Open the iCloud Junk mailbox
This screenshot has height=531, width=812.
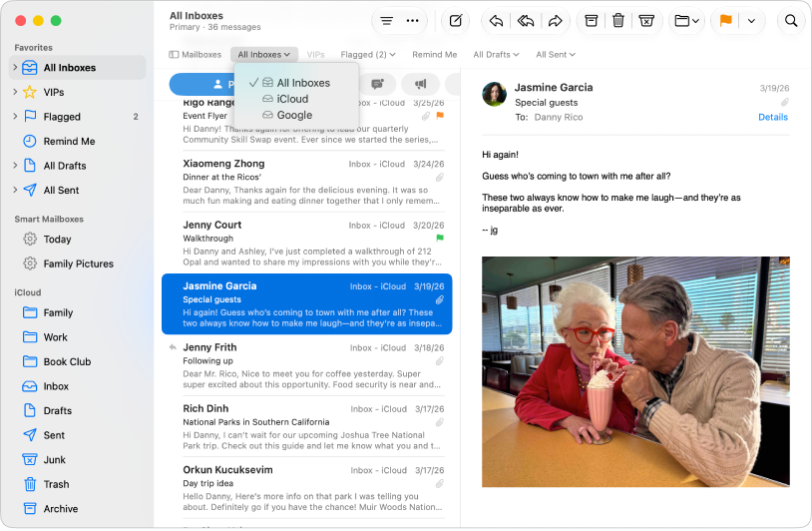(x=78, y=460)
